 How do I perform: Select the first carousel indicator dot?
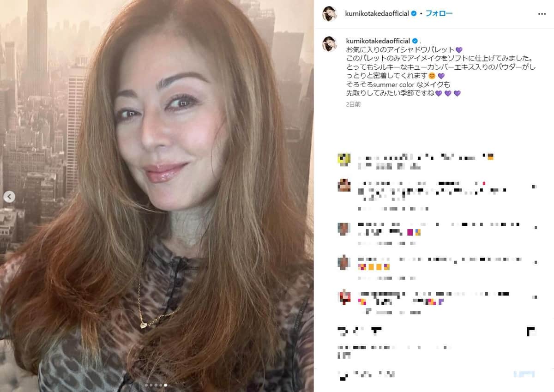[146, 385]
